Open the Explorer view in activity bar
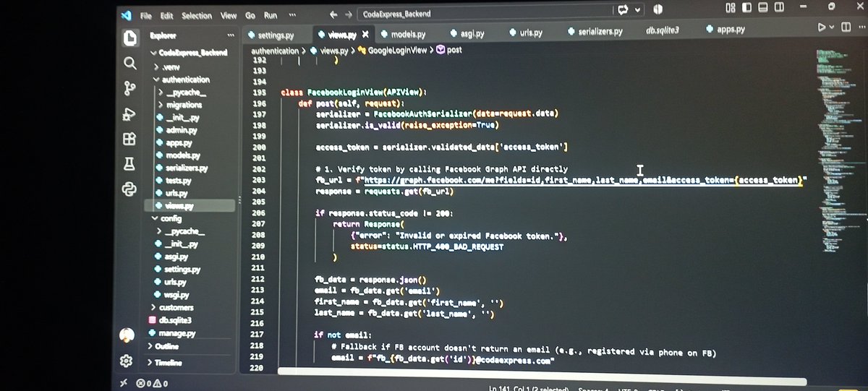Screen dimensions: 868x391 [129, 37]
